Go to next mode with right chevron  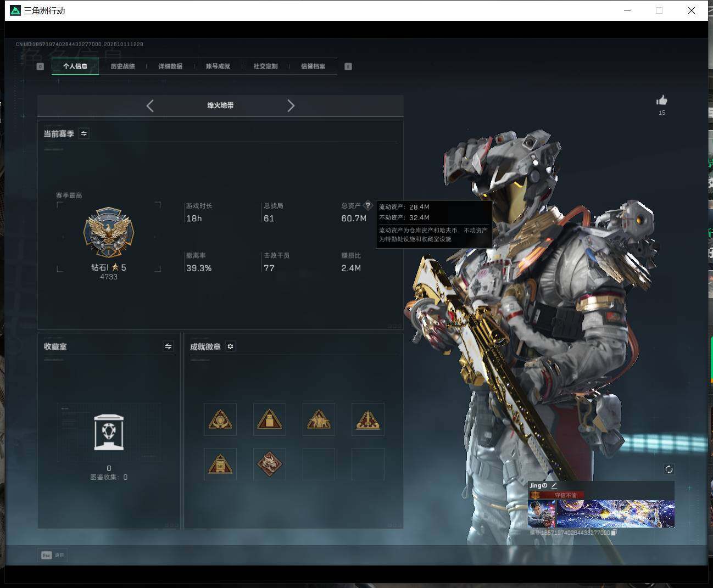pyautogui.click(x=291, y=105)
